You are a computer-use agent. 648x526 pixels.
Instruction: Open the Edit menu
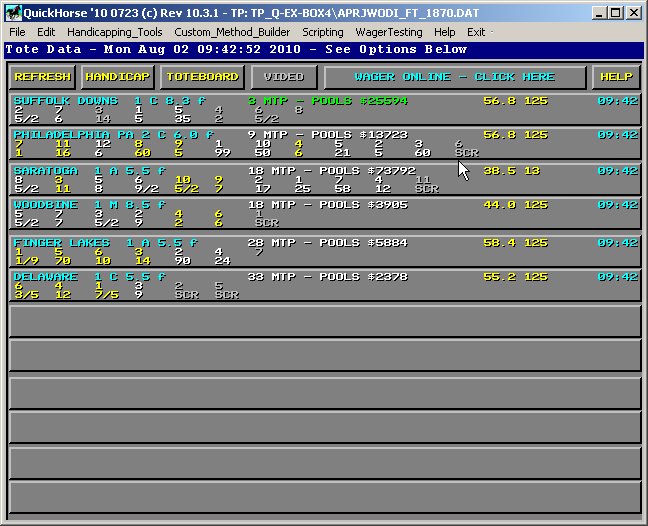(x=46, y=32)
